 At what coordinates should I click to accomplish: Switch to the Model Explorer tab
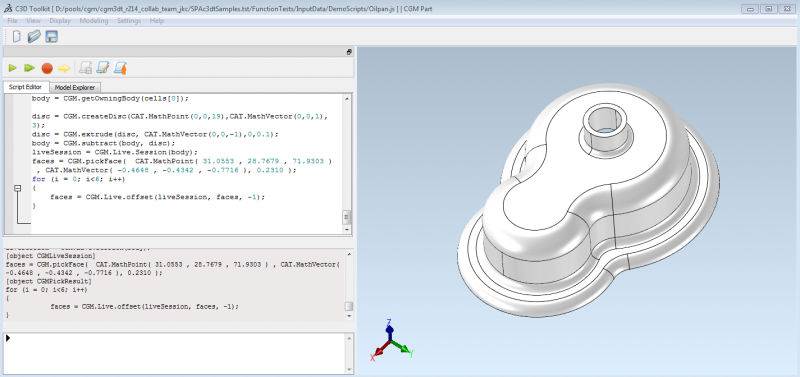click(x=74, y=87)
